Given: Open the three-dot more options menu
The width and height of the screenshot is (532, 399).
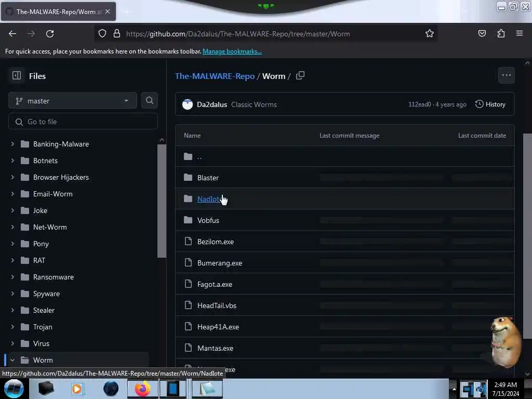Looking at the screenshot, I should [x=506, y=75].
